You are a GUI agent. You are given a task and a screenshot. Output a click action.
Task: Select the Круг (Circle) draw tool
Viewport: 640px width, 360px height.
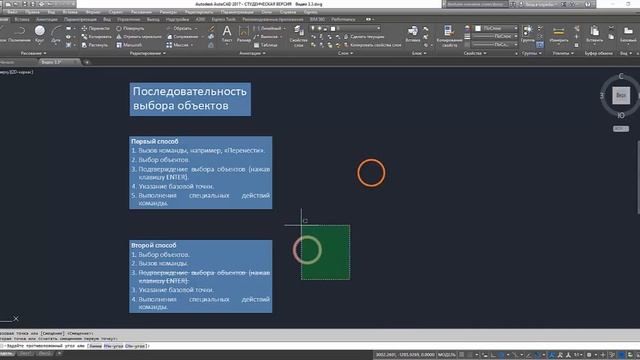pyautogui.click(x=40, y=34)
